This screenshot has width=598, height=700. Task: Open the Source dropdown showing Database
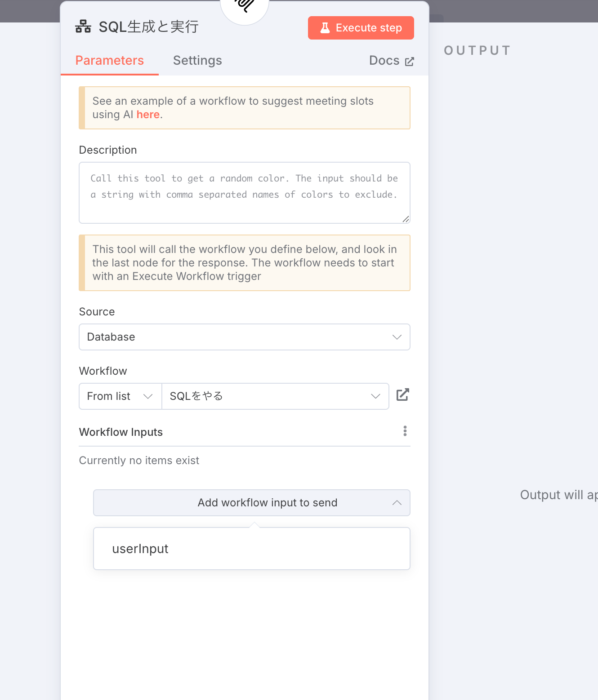click(245, 337)
